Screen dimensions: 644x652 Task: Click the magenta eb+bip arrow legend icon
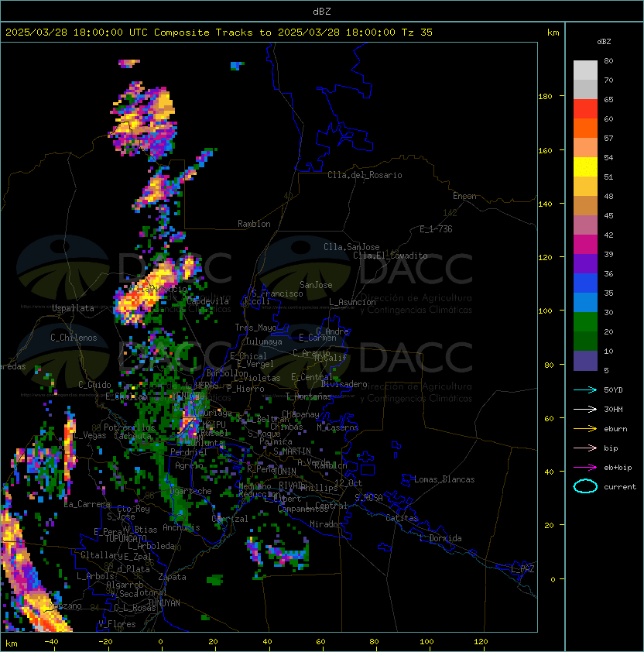[x=585, y=468]
